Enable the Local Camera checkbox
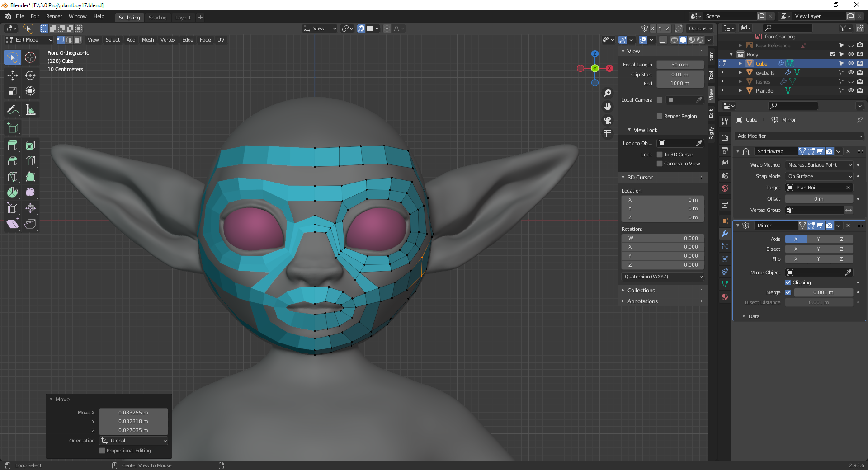This screenshot has width=868, height=470. click(x=660, y=100)
